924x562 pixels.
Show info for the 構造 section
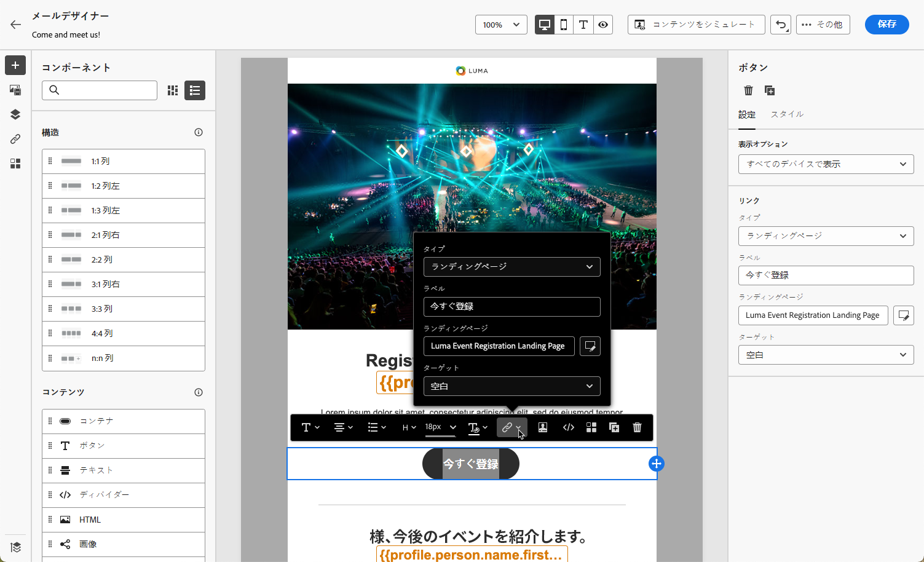pyautogui.click(x=199, y=132)
